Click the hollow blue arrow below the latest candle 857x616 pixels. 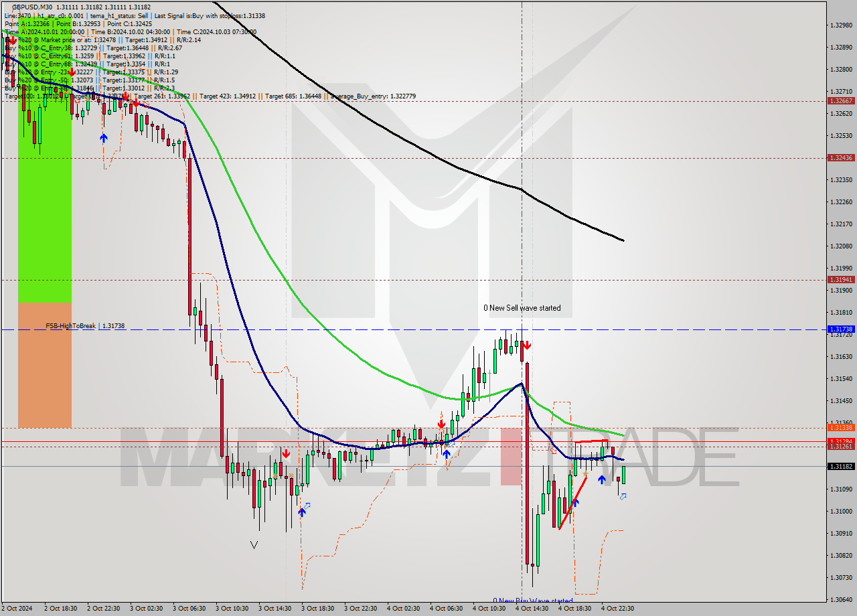coord(623,496)
